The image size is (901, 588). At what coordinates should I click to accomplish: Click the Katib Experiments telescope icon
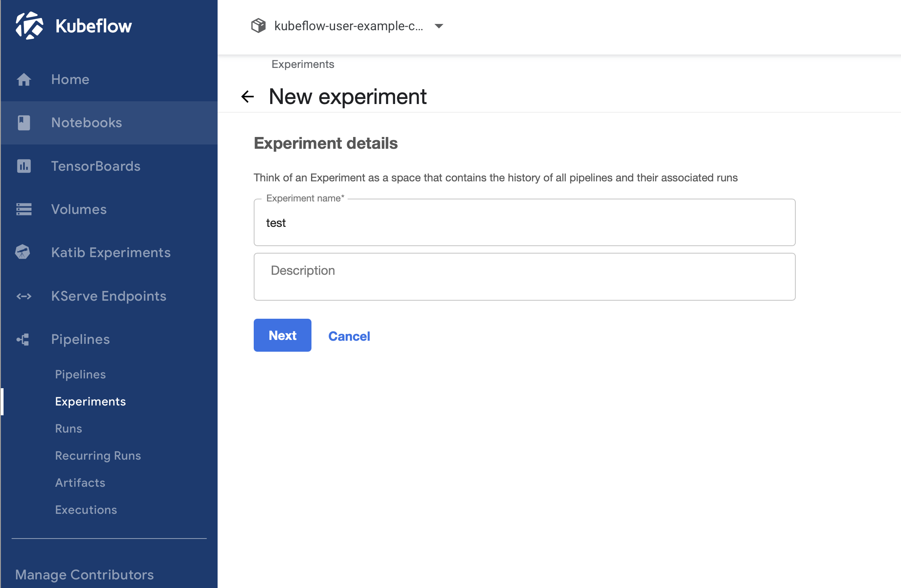23,252
